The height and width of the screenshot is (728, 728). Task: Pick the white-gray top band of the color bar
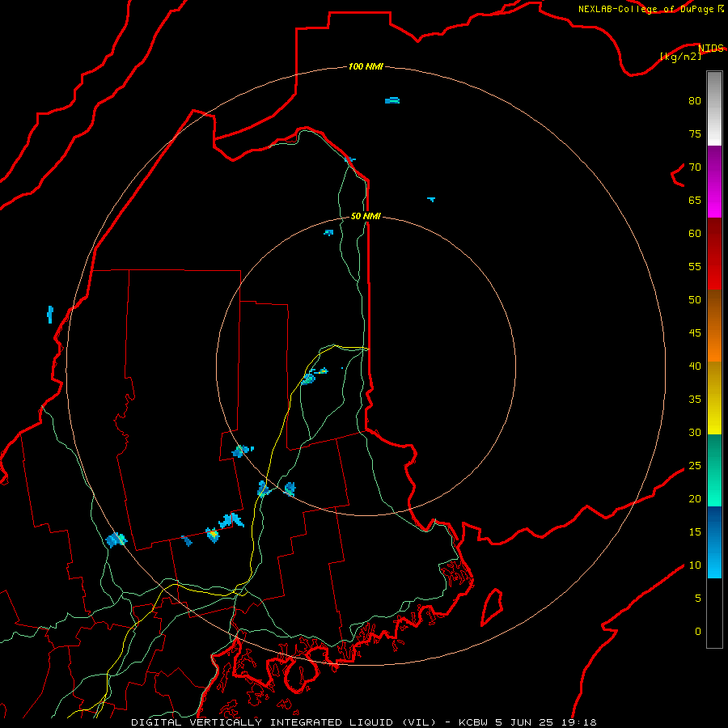click(714, 108)
